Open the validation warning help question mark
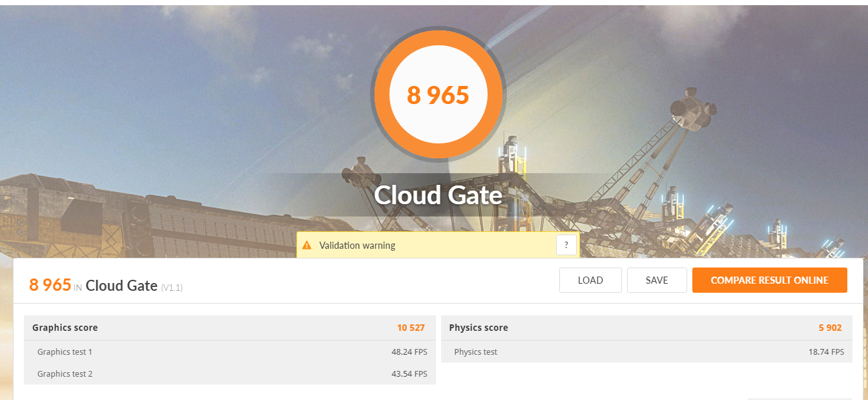The width and height of the screenshot is (868, 400). (x=566, y=246)
